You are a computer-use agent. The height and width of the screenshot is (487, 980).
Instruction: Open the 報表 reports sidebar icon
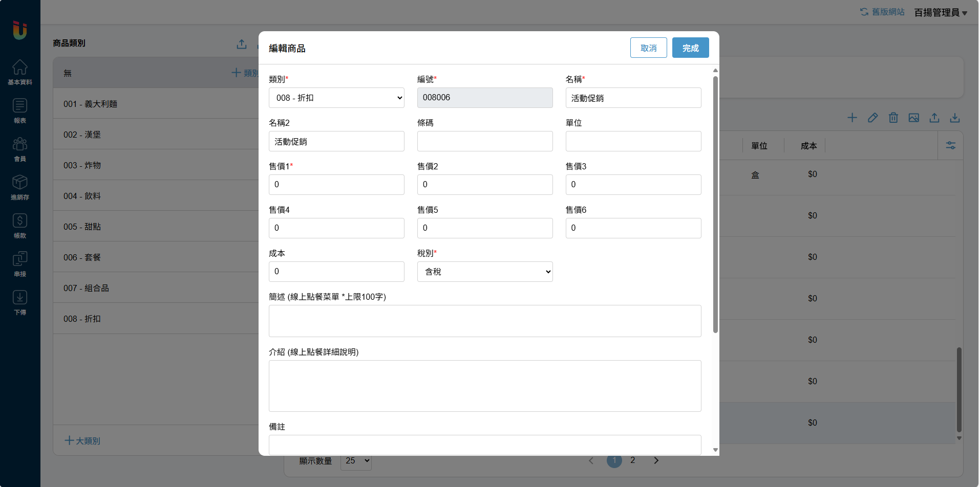tap(20, 110)
